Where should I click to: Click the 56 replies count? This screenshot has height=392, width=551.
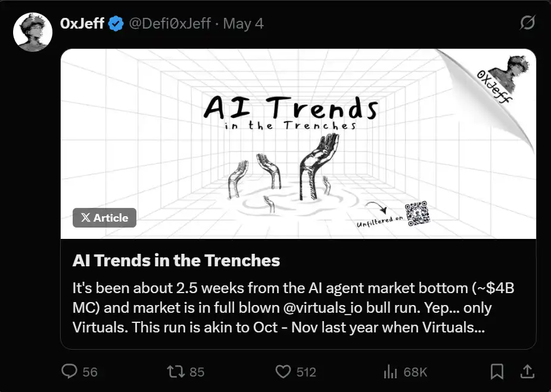tap(90, 372)
